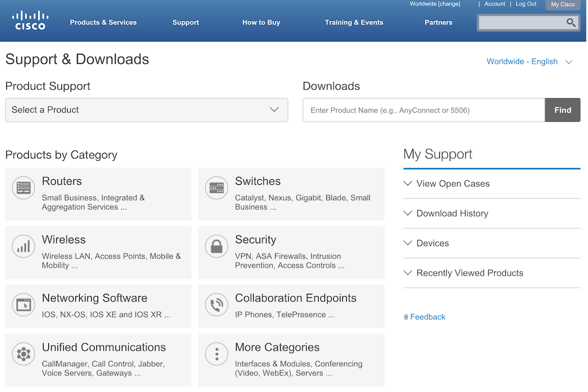The image size is (588, 392).
Task: Click the Feedback link
Action: [x=427, y=317]
